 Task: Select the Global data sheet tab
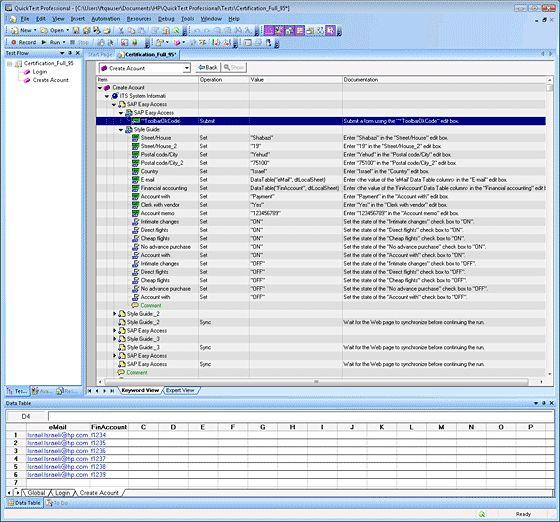pos(36,493)
